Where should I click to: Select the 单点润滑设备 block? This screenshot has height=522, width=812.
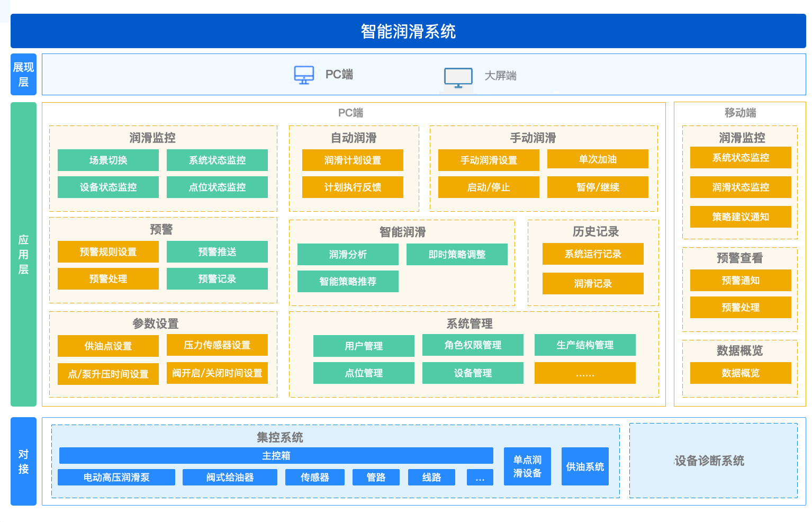click(527, 466)
